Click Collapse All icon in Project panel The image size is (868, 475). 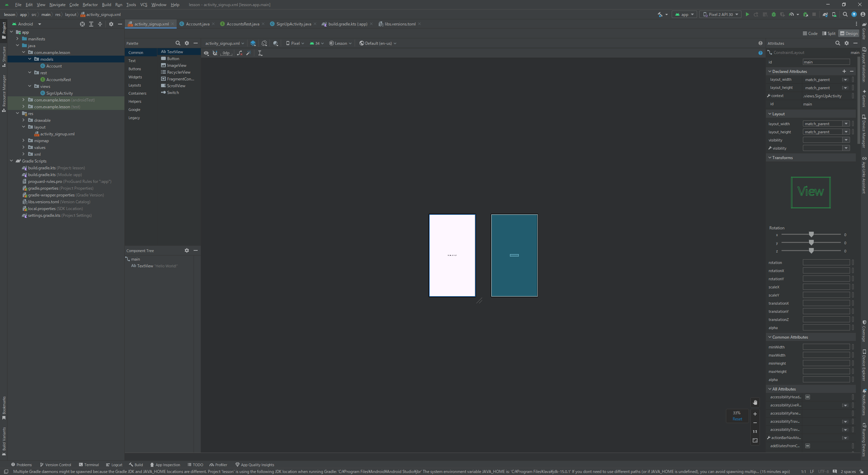tap(100, 24)
